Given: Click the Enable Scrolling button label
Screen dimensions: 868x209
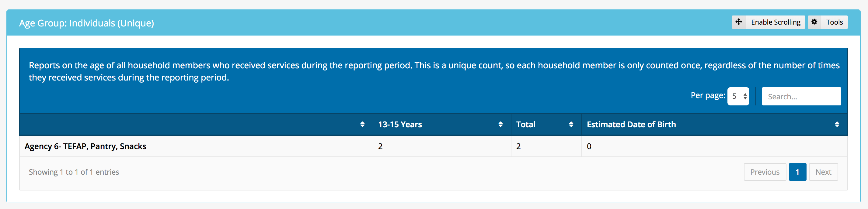Looking at the screenshot, I should click(x=775, y=22).
